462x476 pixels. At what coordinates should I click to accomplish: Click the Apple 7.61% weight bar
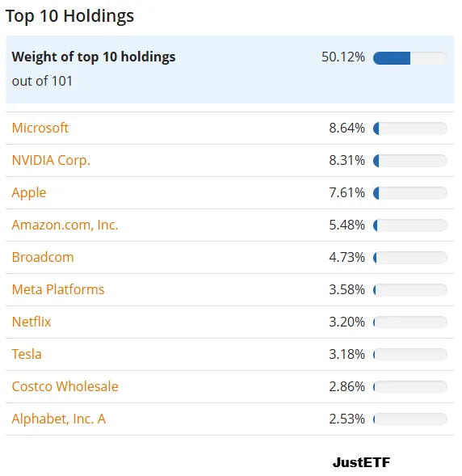(x=409, y=193)
